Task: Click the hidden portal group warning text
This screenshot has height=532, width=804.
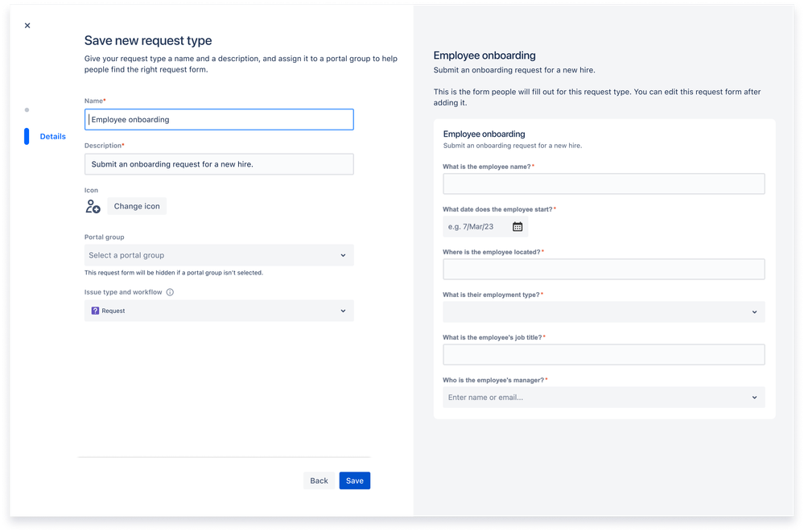Action: 174,273
